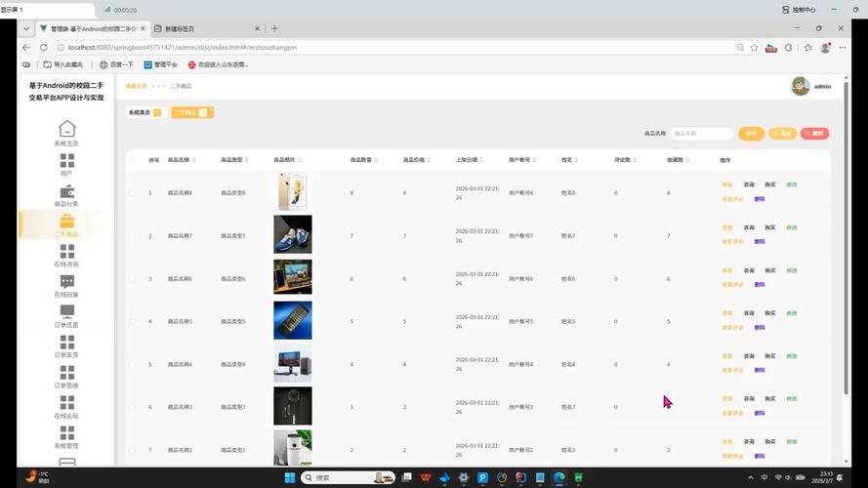The image size is (868, 488).
Task: Open settings gear icon in taskbar
Action: click(464, 477)
